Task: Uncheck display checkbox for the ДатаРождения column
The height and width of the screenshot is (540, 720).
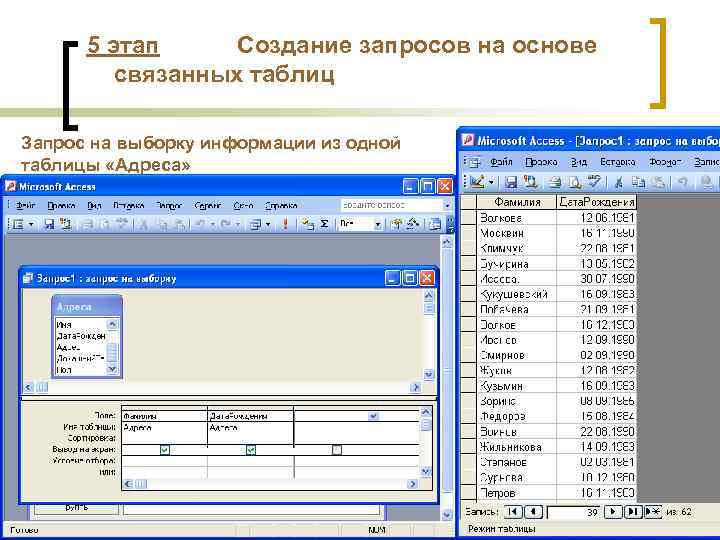Action: click(251, 450)
